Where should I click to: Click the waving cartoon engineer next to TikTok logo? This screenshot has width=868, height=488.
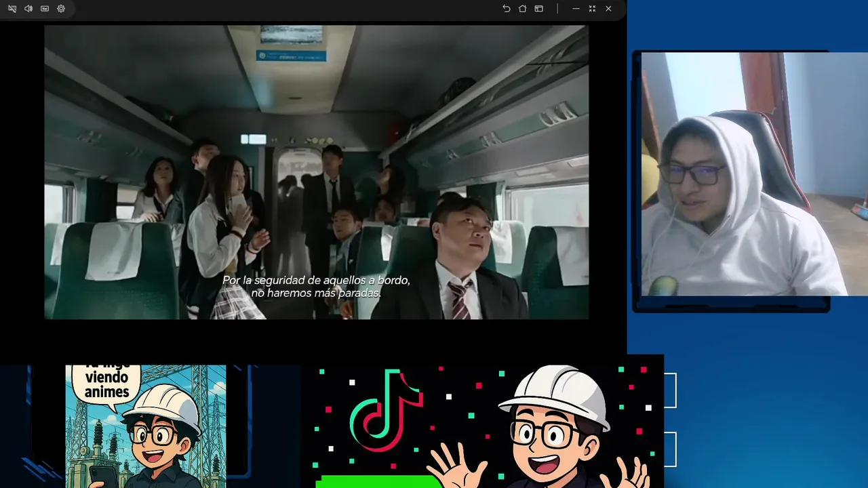541,427
